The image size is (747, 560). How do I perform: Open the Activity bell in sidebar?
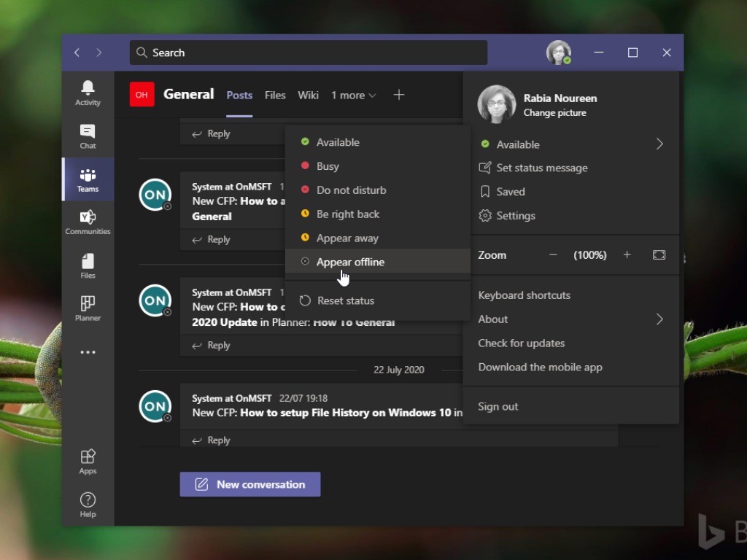coord(88,93)
